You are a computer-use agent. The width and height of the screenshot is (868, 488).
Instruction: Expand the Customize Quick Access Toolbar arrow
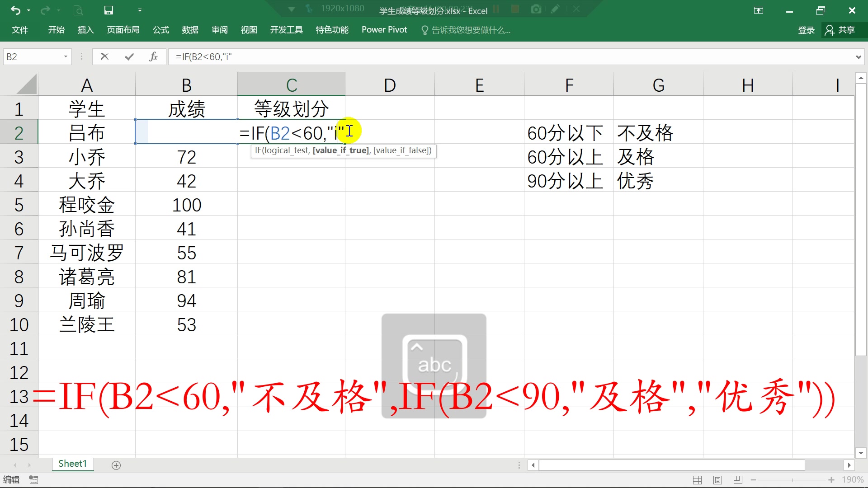140,10
